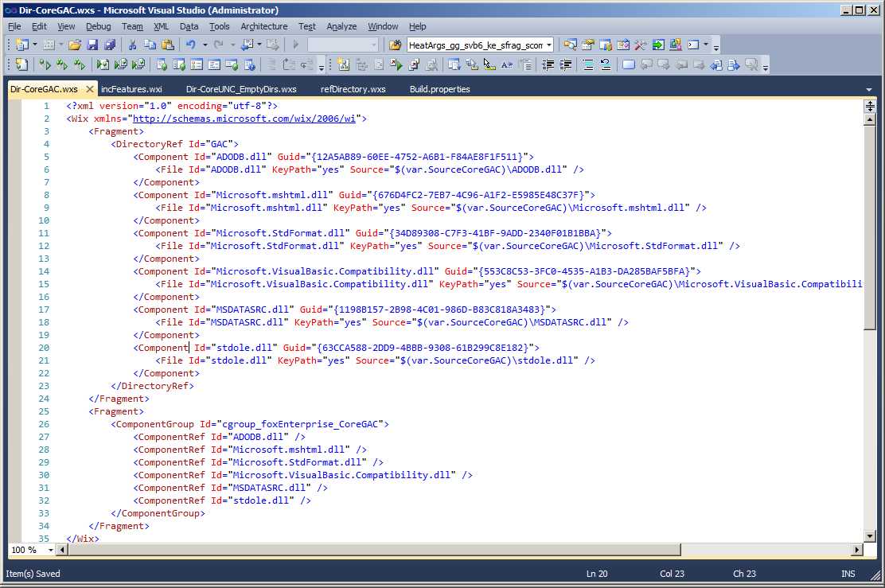The width and height of the screenshot is (885, 588).
Task: Close the Dir-CoreGAC.wxs tab
Action: point(89,89)
